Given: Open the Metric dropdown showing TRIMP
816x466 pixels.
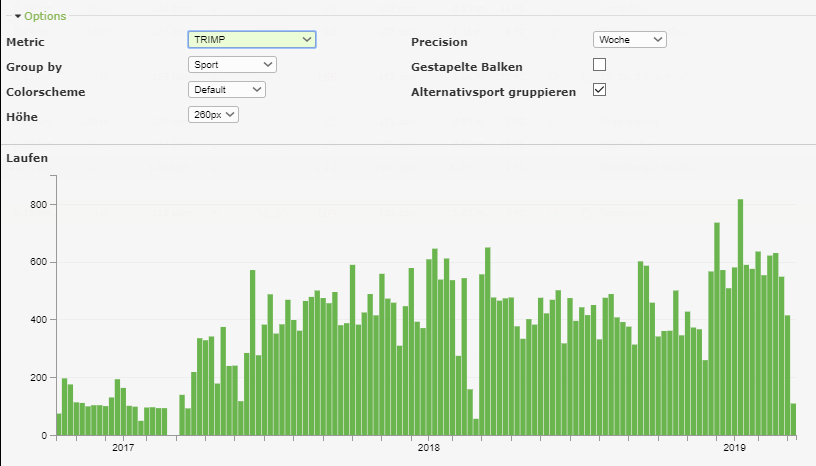Looking at the screenshot, I should tap(252, 40).
